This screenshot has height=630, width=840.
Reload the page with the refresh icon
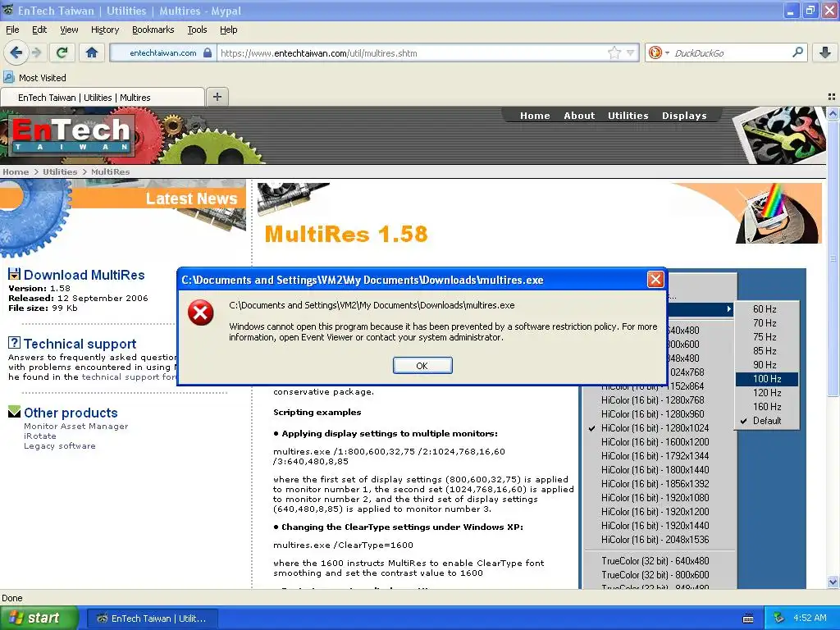click(x=62, y=52)
